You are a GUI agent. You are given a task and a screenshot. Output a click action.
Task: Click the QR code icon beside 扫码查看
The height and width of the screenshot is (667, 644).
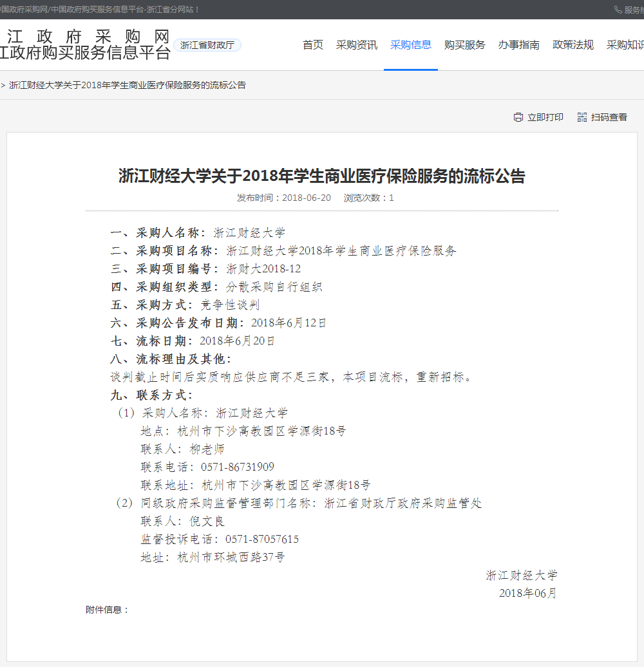point(582,117)
